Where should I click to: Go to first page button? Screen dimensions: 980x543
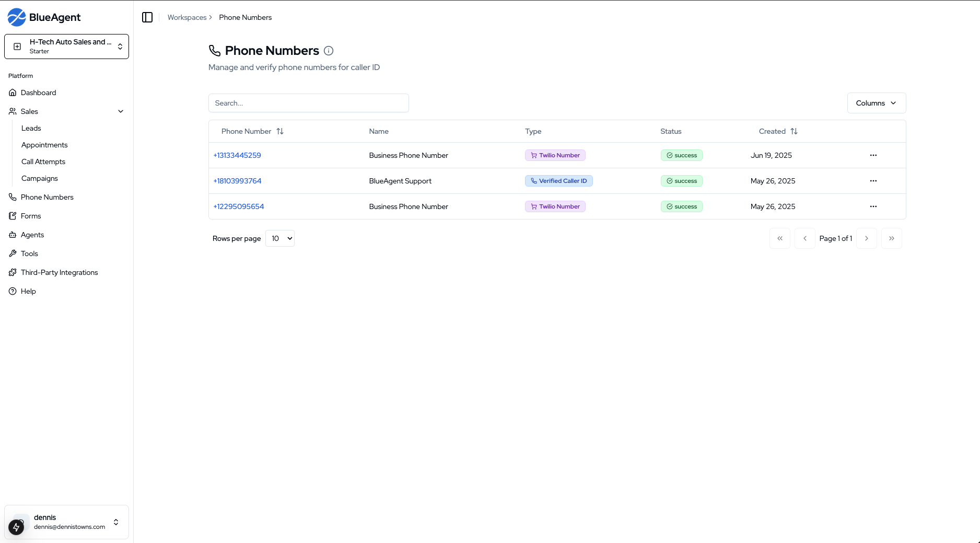click(x=780, y=238)
